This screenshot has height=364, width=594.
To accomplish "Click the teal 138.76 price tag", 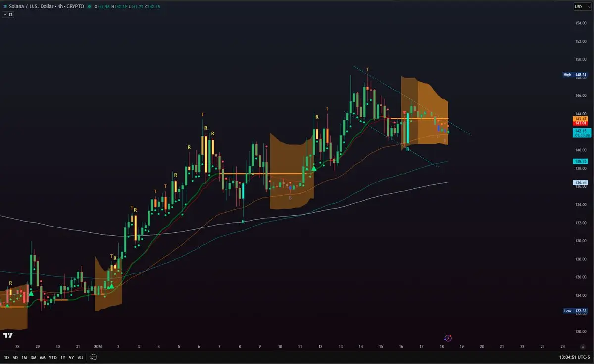I will click(x=580, y=161).
